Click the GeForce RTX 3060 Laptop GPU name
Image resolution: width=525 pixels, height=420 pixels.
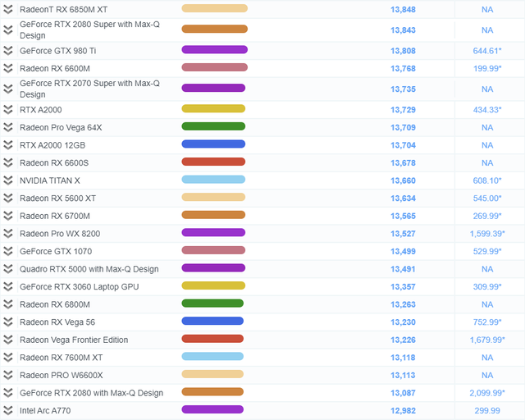click(x=79, y=287)
